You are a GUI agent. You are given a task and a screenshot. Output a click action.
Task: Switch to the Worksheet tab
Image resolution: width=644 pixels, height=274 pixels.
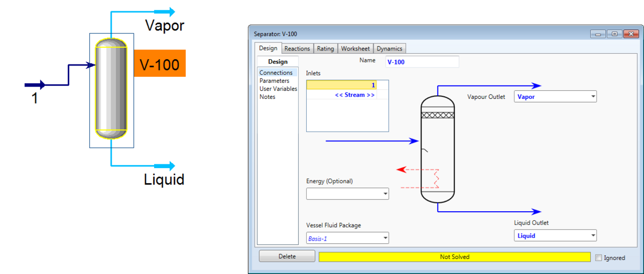[356, 48]
